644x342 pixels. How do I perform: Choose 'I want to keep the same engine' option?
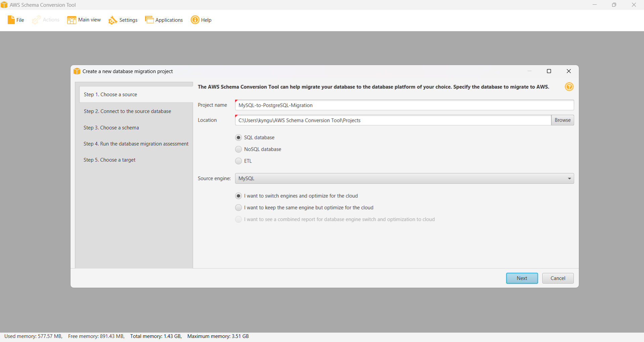pyautogui.click(x=238, y=208)
